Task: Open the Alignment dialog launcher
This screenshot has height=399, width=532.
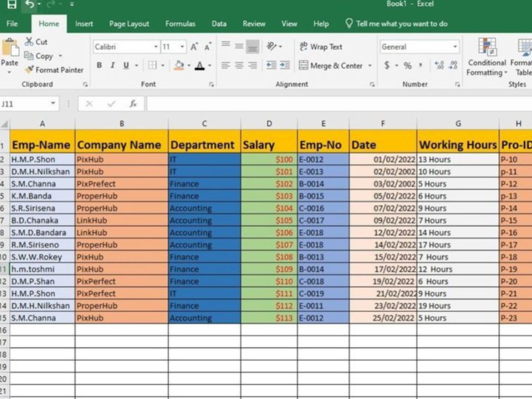Action: click(x=372, y=85)
